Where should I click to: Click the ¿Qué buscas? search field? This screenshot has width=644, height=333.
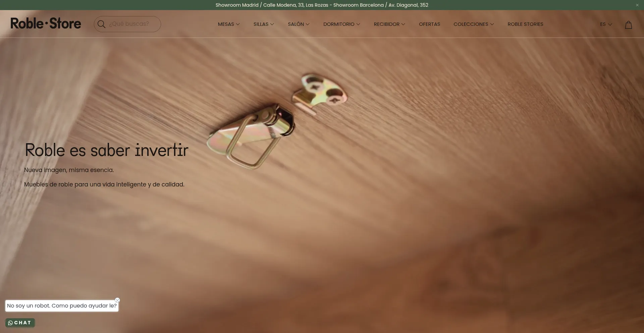point(132,24)
